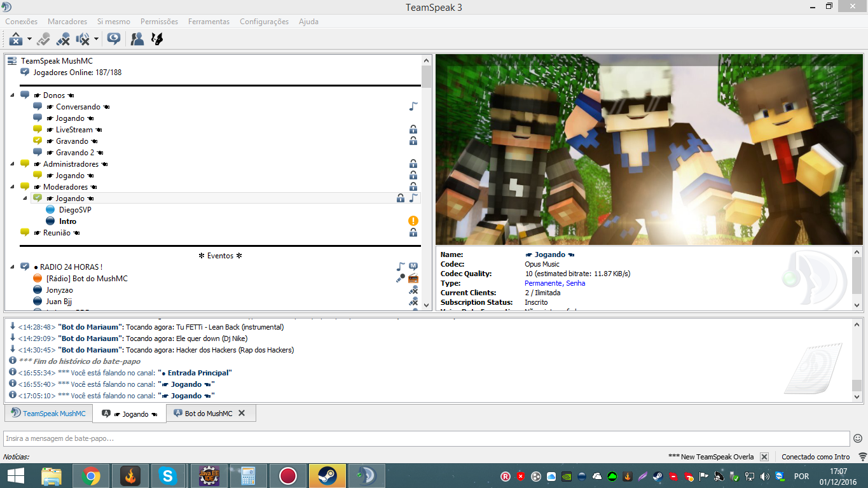The image size is (868, 488).
Task: Click the lock icon on LiveStream row
Action: tap(413, 129)
